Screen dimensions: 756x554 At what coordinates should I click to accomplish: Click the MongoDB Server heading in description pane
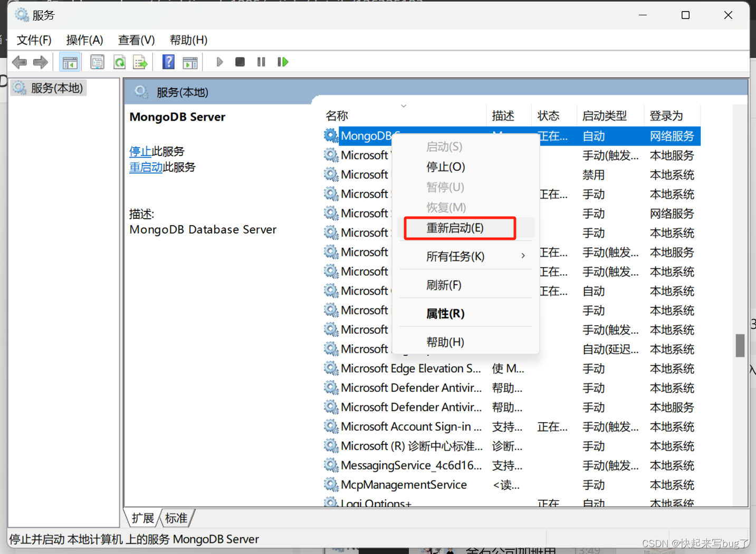pos(177,117)
